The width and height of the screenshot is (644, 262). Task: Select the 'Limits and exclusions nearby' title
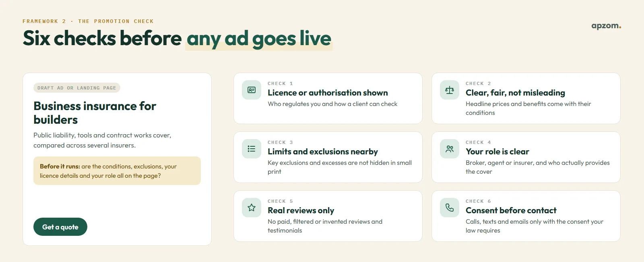(323, 152)
